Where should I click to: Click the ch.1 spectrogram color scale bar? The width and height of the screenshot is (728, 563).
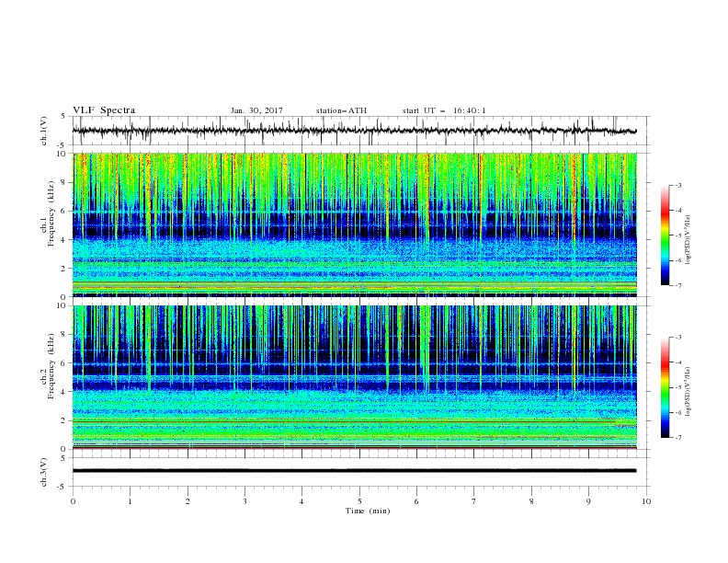(x=665, y=236)
